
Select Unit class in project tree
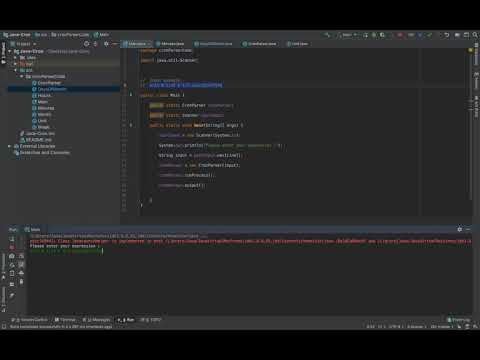pos(39,121)
